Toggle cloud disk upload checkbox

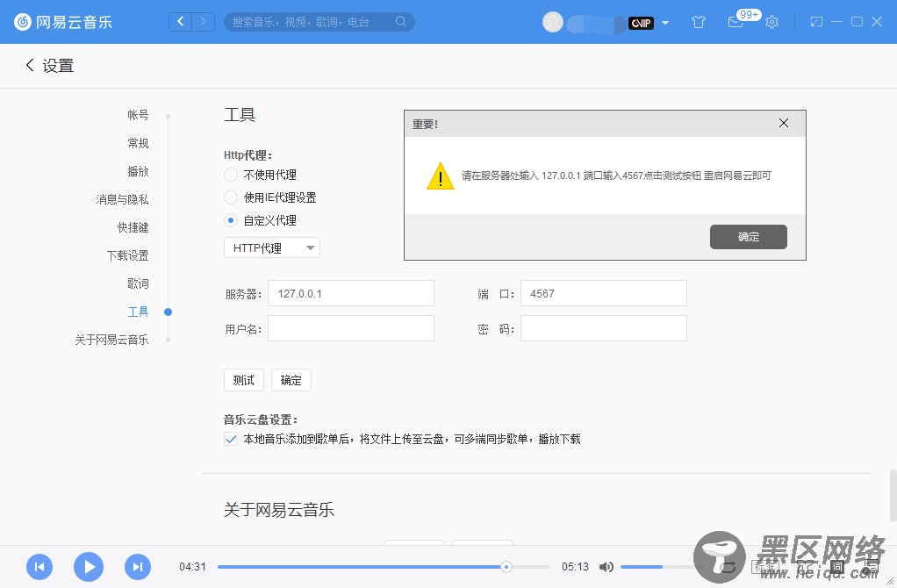[231, 440]
